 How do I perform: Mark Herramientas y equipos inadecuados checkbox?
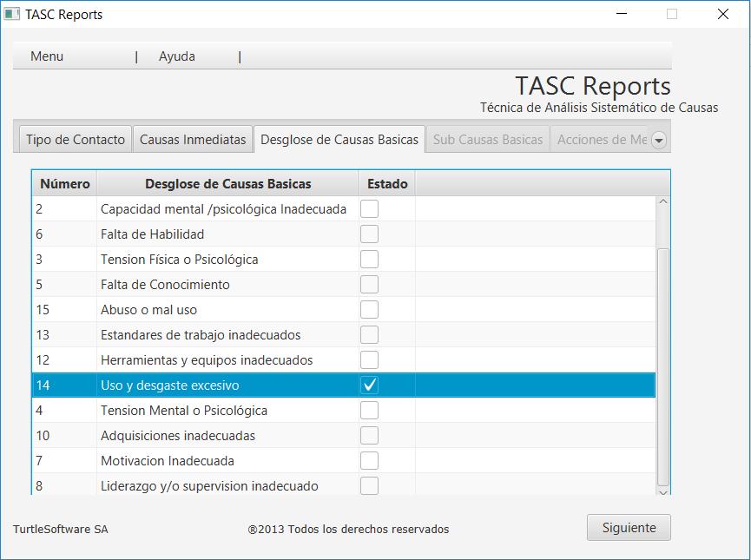(369, 359)
